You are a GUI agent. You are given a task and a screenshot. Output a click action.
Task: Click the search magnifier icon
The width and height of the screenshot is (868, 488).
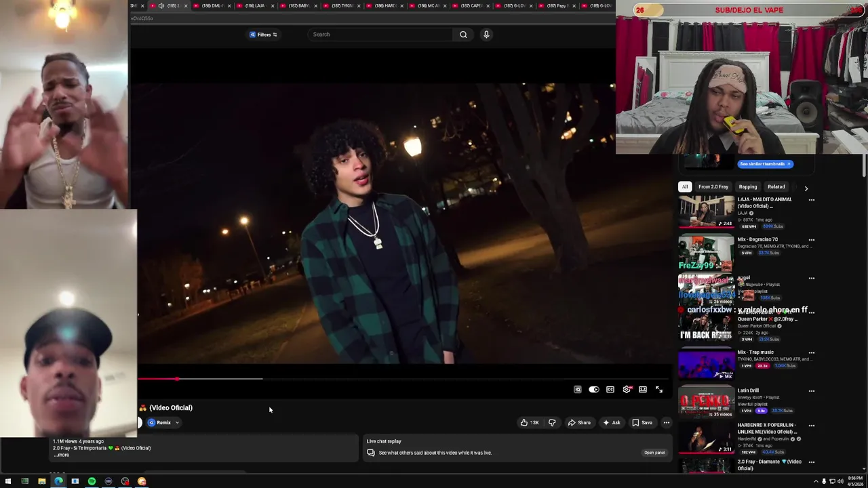(463, 35)
